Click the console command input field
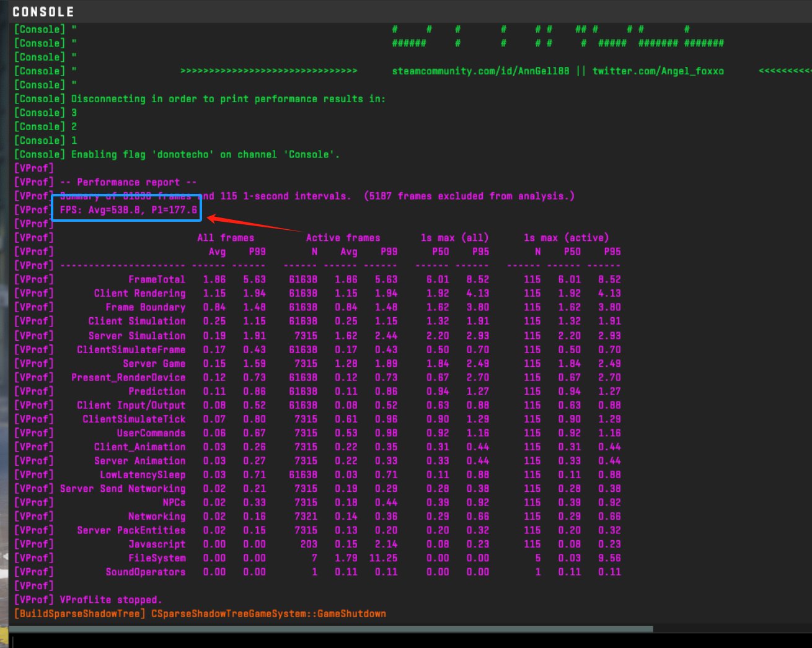Screen dimensions: 812x648 click(x=412, y=641)
